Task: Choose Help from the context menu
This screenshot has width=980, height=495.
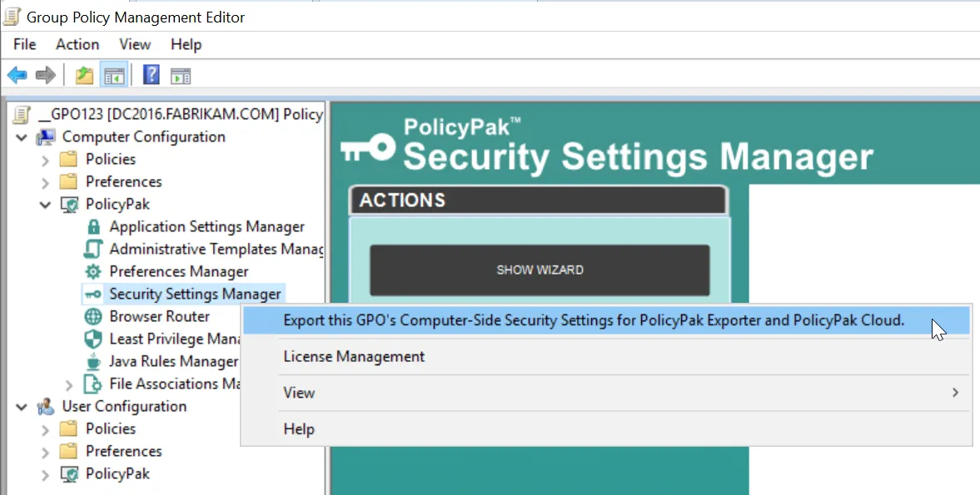Action: pyautogui.click(x=605, y=428)
